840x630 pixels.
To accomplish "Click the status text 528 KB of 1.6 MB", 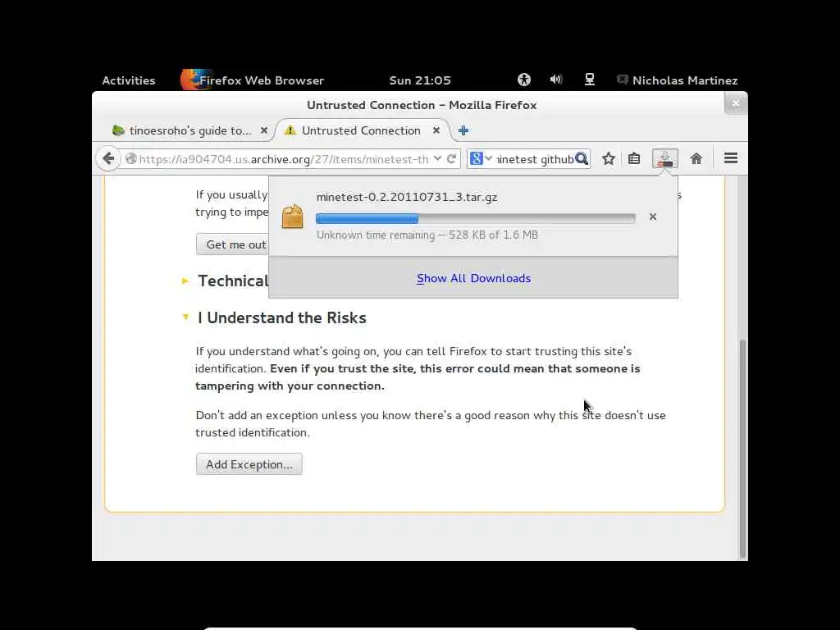I will coord(493,235).
